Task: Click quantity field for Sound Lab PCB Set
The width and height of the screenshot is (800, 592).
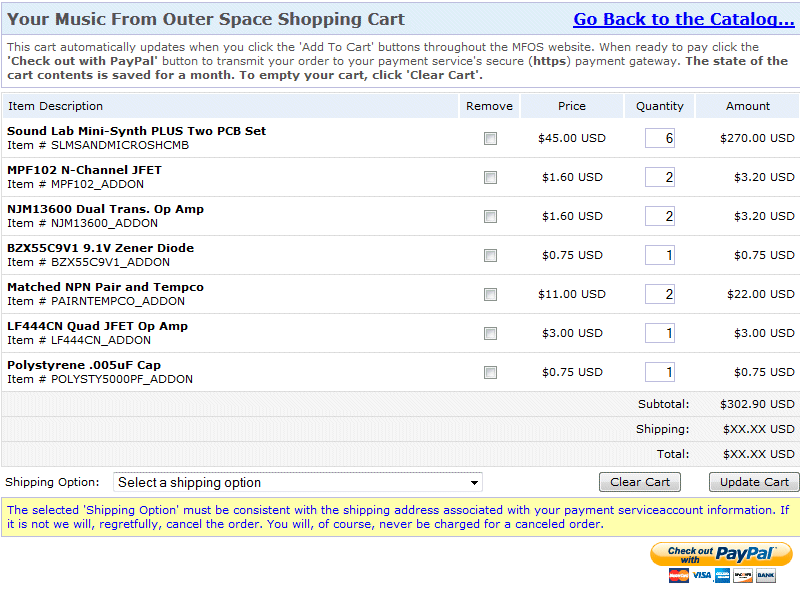Action: pyautogui.click(x=660, y=138)
